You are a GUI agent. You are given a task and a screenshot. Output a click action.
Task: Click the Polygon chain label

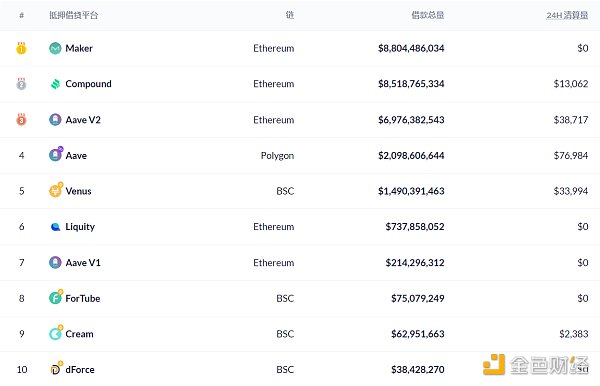[x=277, y=156]
